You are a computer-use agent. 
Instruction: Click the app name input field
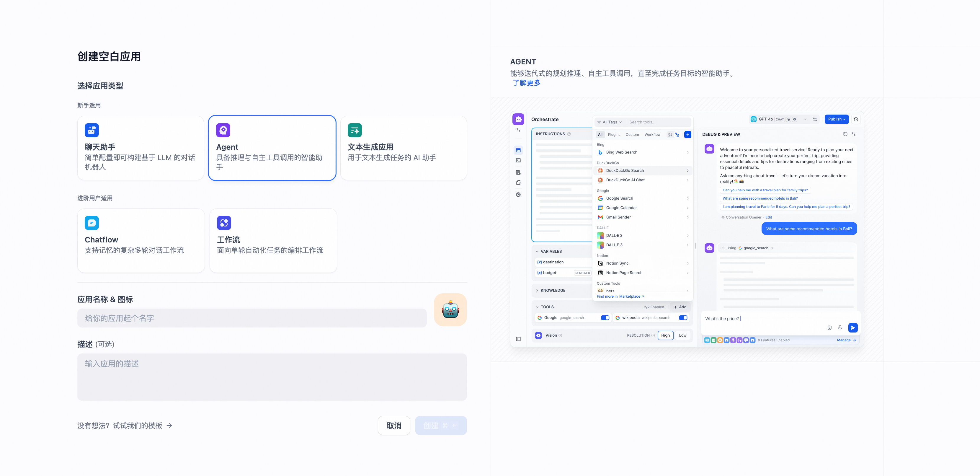point(251,318)
